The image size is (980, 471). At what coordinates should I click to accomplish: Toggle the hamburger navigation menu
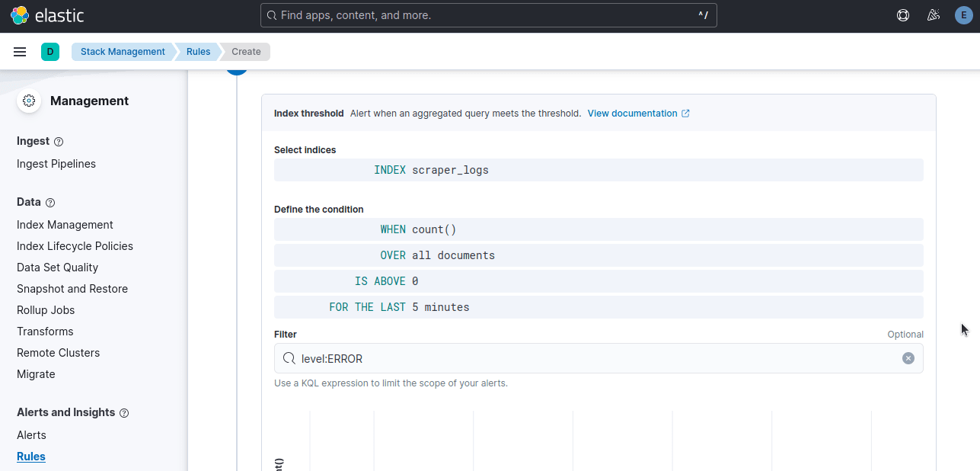[20, 52]
